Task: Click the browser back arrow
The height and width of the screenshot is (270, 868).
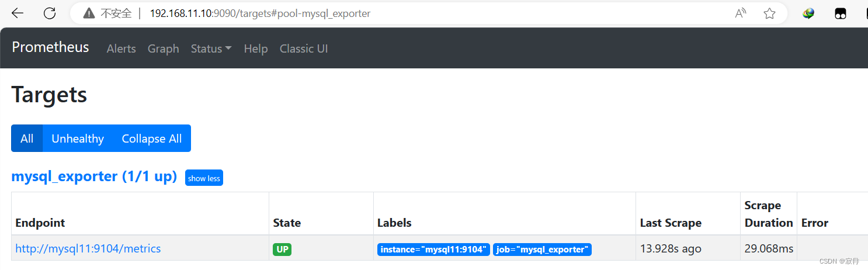Action: point(18,13)
